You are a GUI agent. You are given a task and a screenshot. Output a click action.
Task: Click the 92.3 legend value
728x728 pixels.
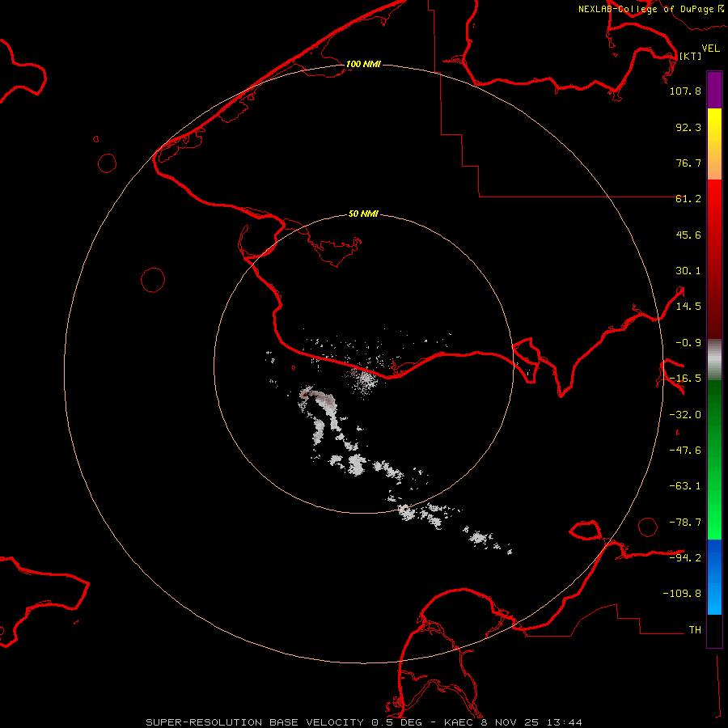click(688, 127)
